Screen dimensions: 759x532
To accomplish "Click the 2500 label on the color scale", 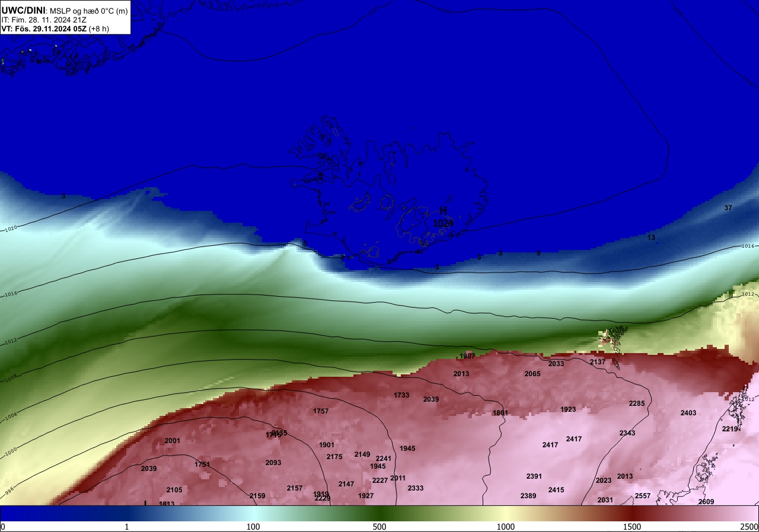I will pyautogui.click(x=750, y=527).
